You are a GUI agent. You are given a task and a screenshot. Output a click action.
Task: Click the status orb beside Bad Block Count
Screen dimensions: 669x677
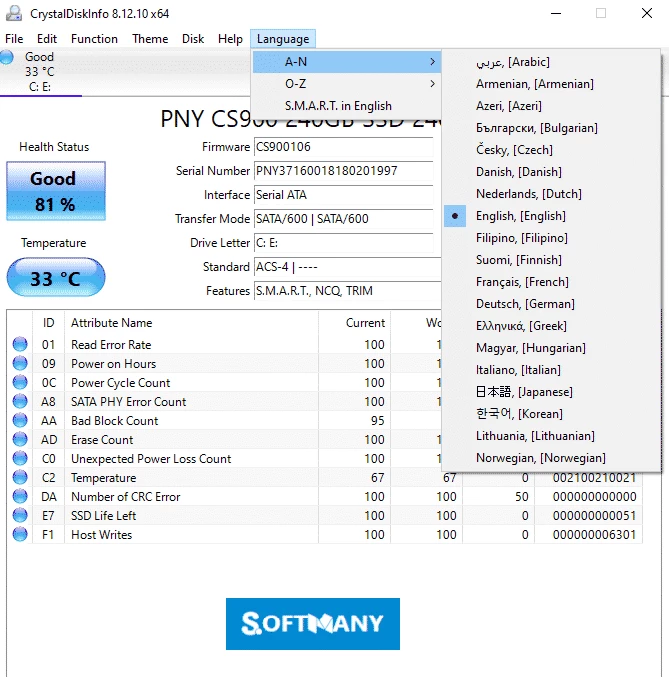tap(20, 421)
